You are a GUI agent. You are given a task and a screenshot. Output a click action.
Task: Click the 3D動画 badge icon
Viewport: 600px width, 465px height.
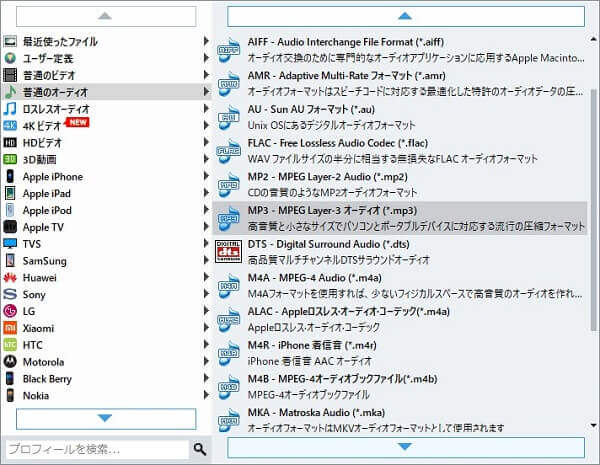(x=10, y=159)
